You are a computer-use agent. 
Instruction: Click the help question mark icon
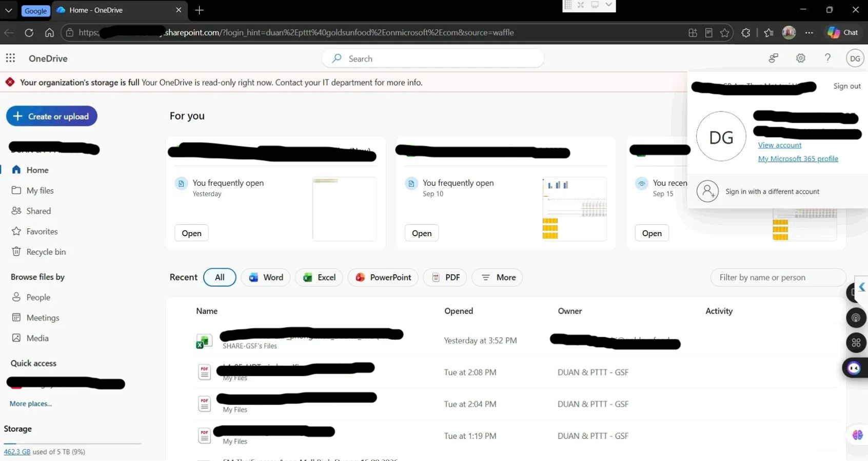[827, 58]
